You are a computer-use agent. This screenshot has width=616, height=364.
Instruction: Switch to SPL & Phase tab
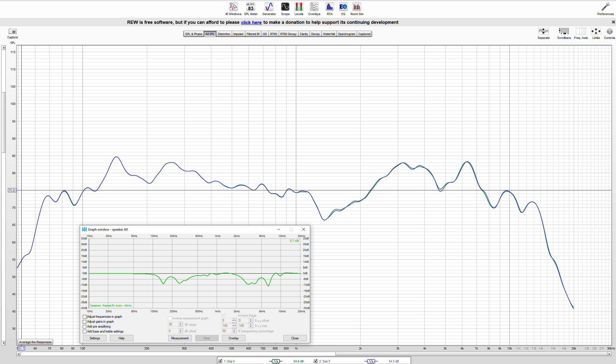(x=193, y=34)
